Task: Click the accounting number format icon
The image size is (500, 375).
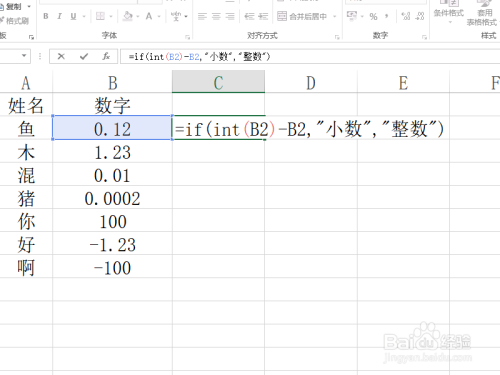Action: [352, 16]
